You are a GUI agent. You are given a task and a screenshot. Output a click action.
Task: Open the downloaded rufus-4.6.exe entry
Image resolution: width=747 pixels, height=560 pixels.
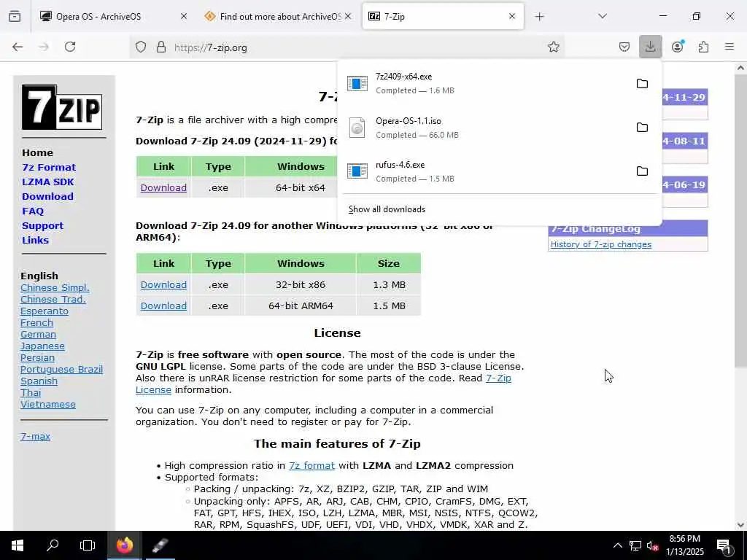[x=486, y=171]
